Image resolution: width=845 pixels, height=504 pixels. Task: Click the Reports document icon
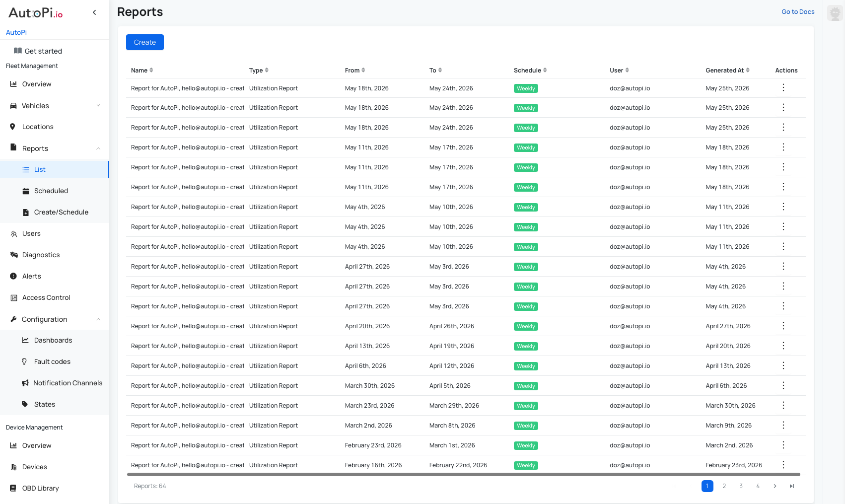[13, 147]
